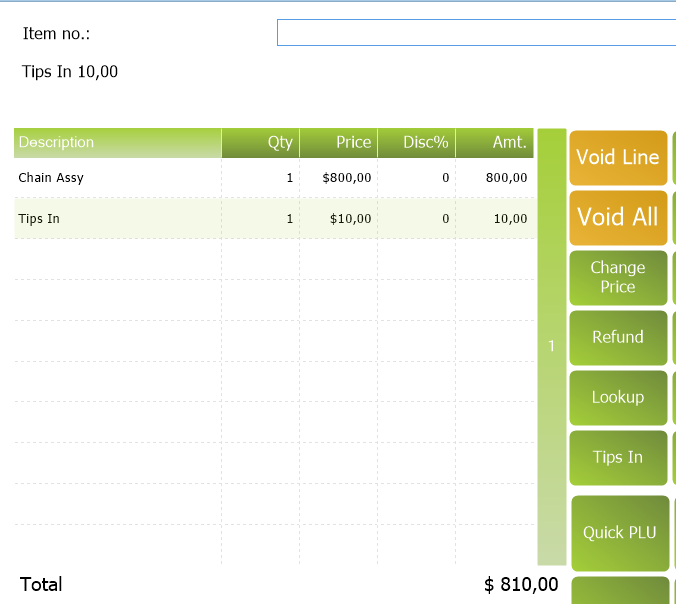The height and width of the screenshot is (604, 676).
Task: Click the Void Line button
Action: tap(618, 157)
